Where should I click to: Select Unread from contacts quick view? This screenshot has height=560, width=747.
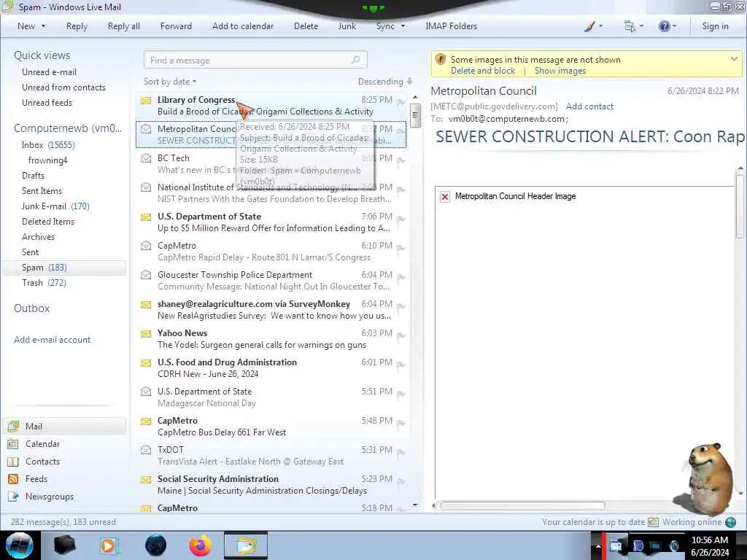pyautogui.click(x=64, y=87)
